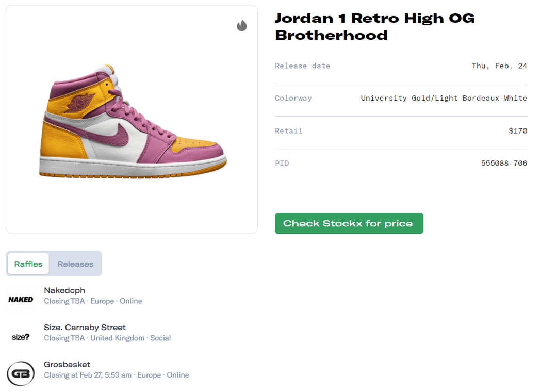Screen dimensions: 557x392
Task: Click the Grosbasket GB logo
Action: coord(21,373)
